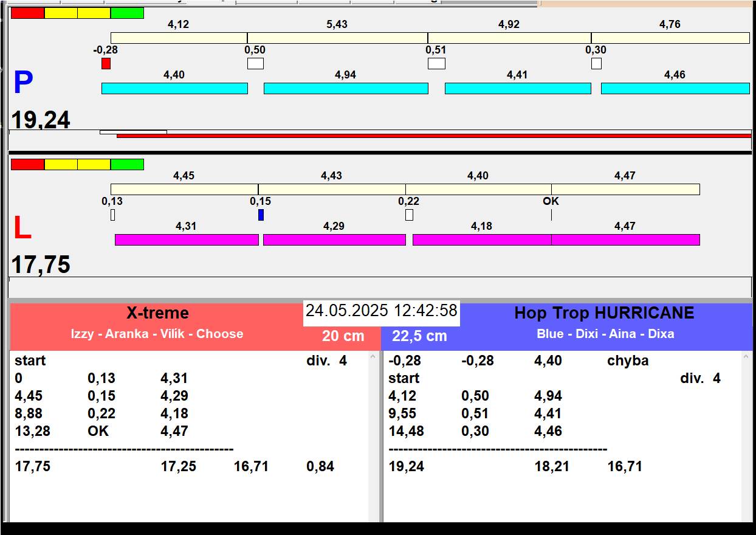Select the white pass marker under 0,30
This screenshot has width=756, height=535.
click(596, 64)
